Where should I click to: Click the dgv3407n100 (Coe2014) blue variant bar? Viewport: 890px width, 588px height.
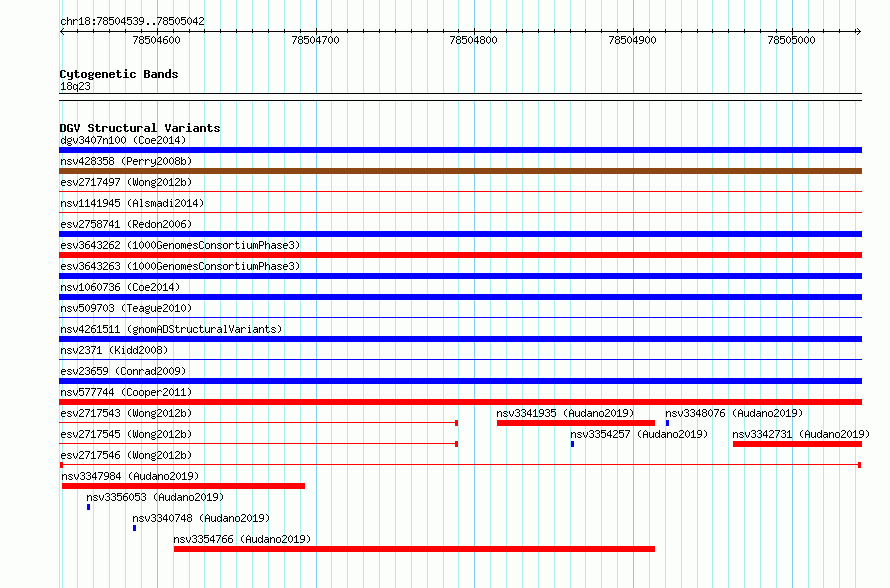tap(460, 150)
